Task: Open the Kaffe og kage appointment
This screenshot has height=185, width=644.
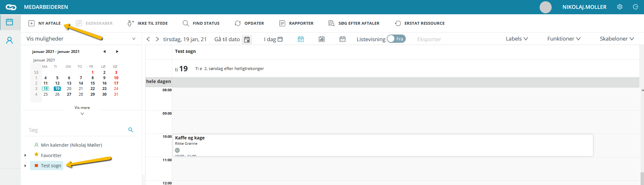Action: click(383, 145)
